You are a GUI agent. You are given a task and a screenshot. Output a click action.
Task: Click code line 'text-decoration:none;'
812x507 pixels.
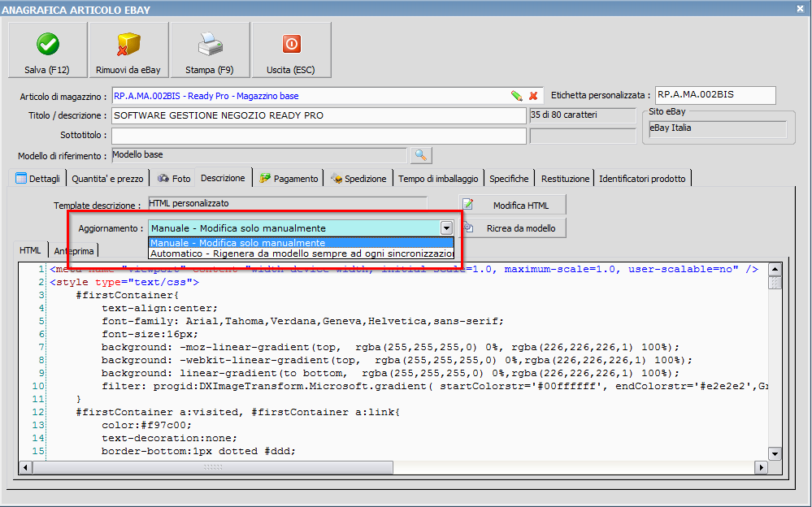coord(169,438)
